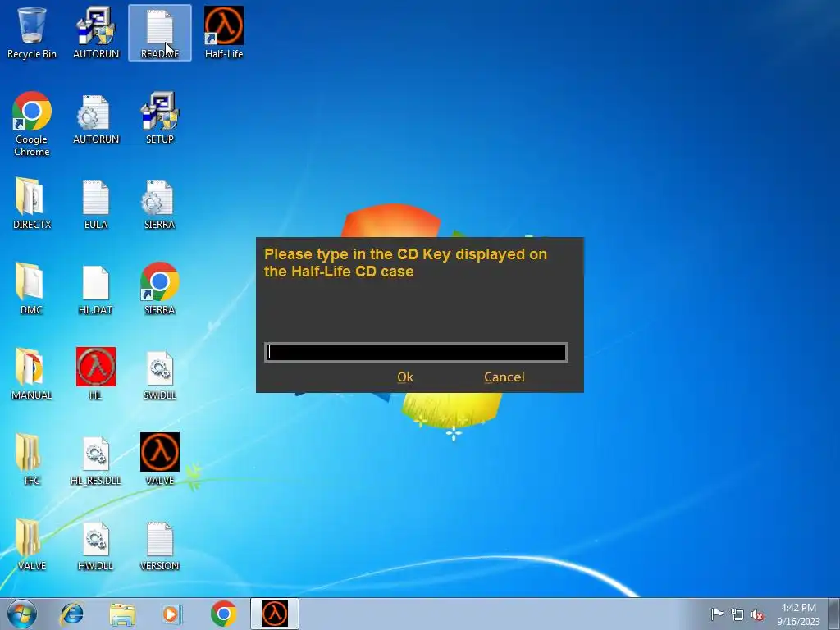
Task: Select the DIRECTX folder
Action: [x=32, y=203]
